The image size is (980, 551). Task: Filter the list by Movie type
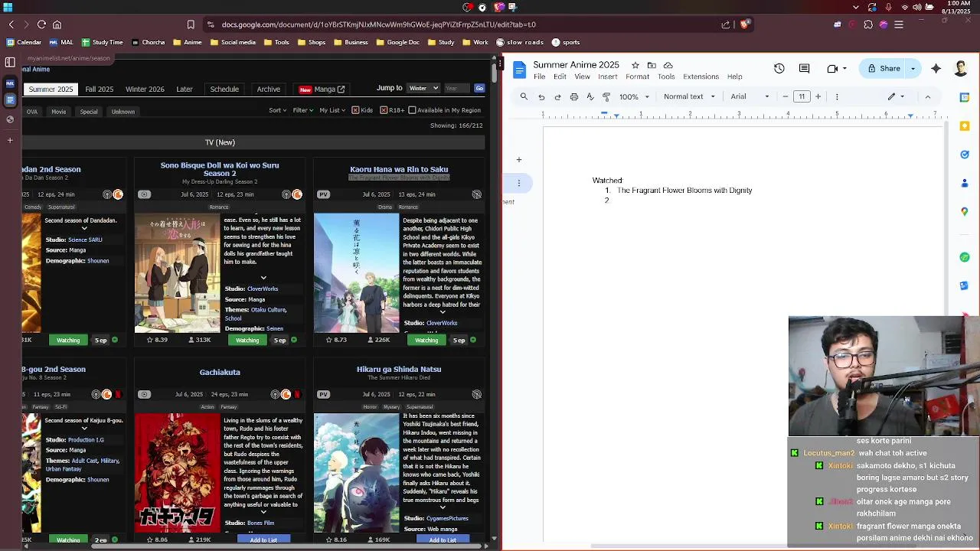pos(58,112)
